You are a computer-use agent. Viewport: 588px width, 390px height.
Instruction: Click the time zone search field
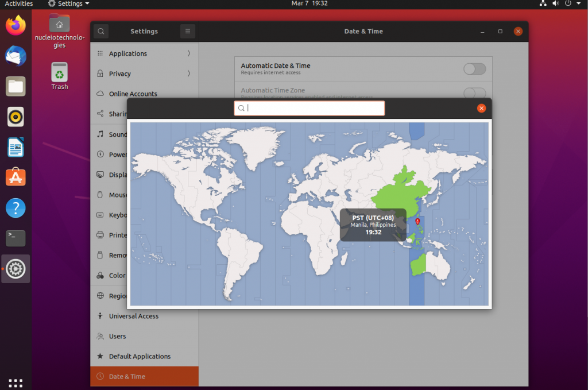[x=310, y=108]
